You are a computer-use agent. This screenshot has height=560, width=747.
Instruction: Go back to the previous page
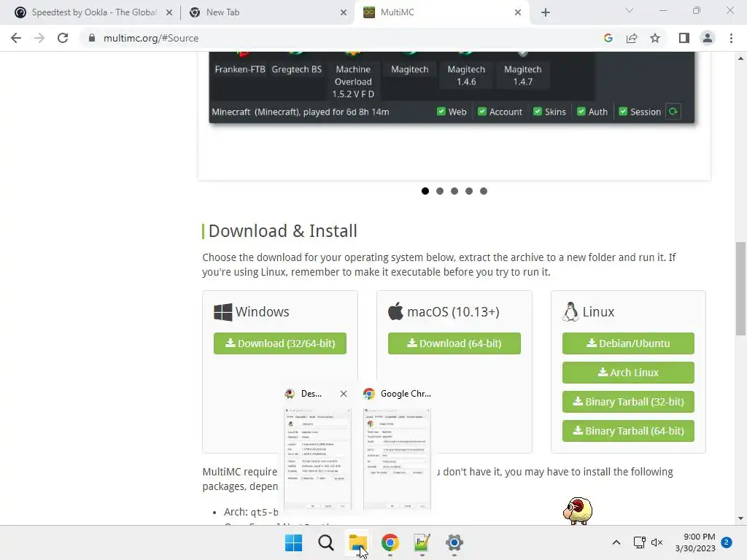pos(16,38)
